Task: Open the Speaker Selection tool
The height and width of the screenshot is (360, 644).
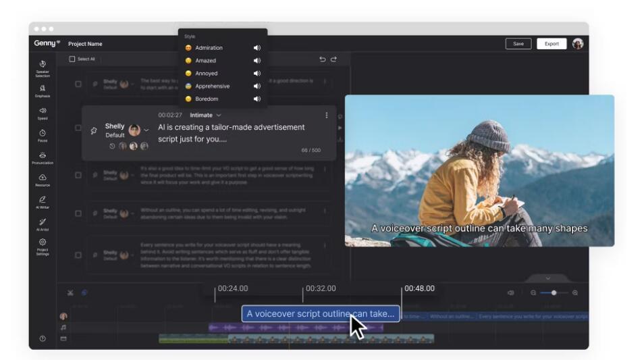Action: pyautogui.click(x=43, y=68)
